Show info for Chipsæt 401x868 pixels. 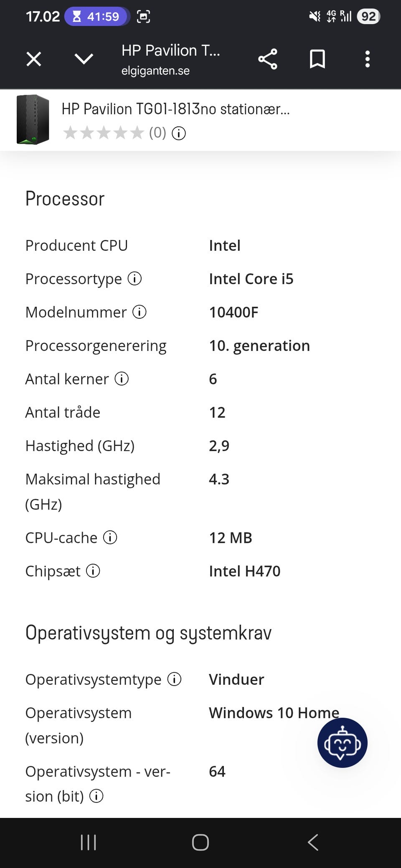93,570
